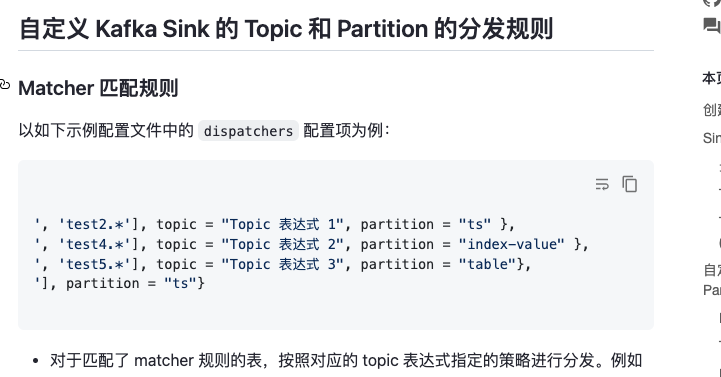Screen dimensions: 721x377
Task: Open the feedback chat bubble icon
Action: [712, 26]
